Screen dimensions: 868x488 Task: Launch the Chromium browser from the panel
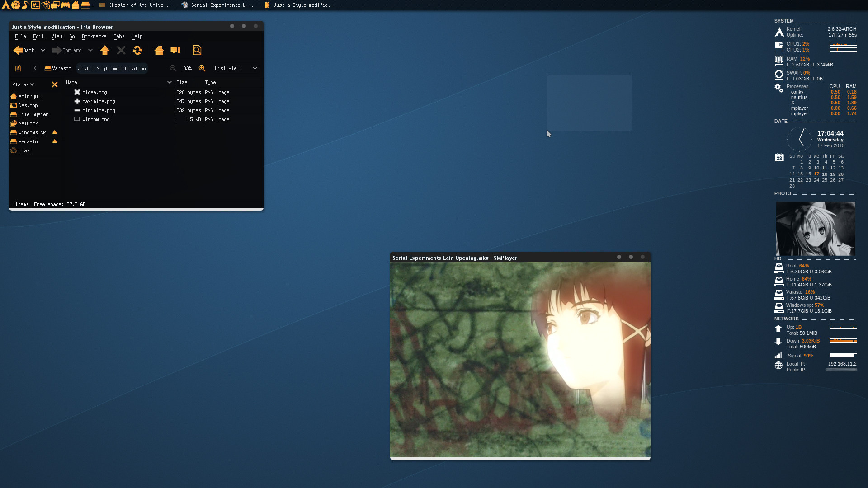[16, 5]
